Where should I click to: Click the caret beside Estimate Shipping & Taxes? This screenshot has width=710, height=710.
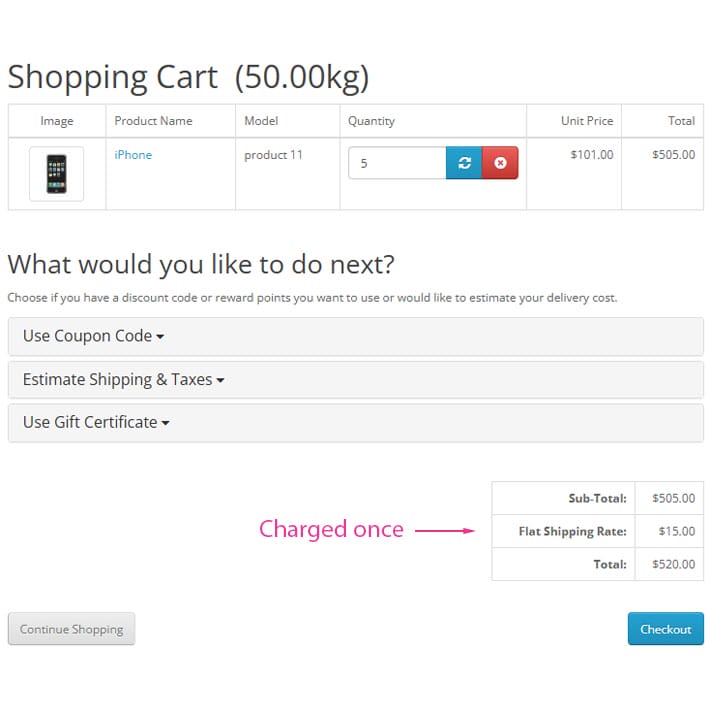click(221, 380)
